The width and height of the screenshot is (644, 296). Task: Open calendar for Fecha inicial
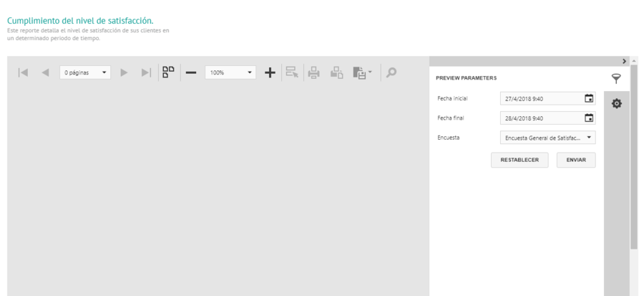(589, 99)
